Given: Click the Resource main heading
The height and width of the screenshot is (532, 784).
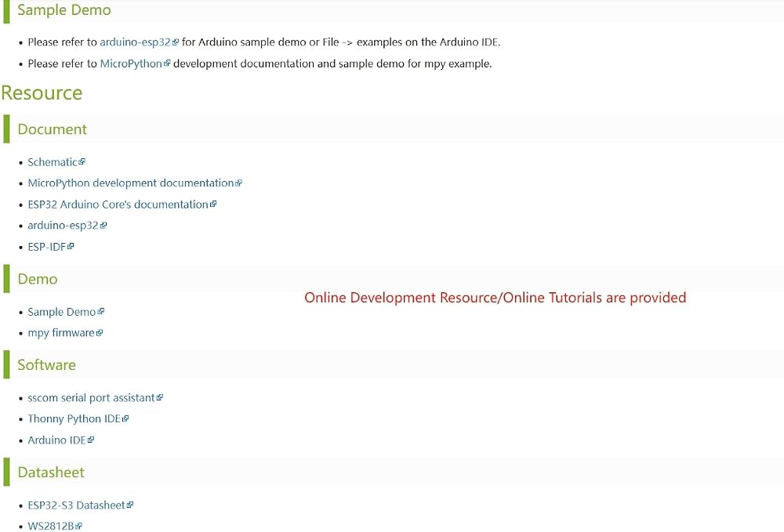Looking at the screenshot, I should coord(42,93).
